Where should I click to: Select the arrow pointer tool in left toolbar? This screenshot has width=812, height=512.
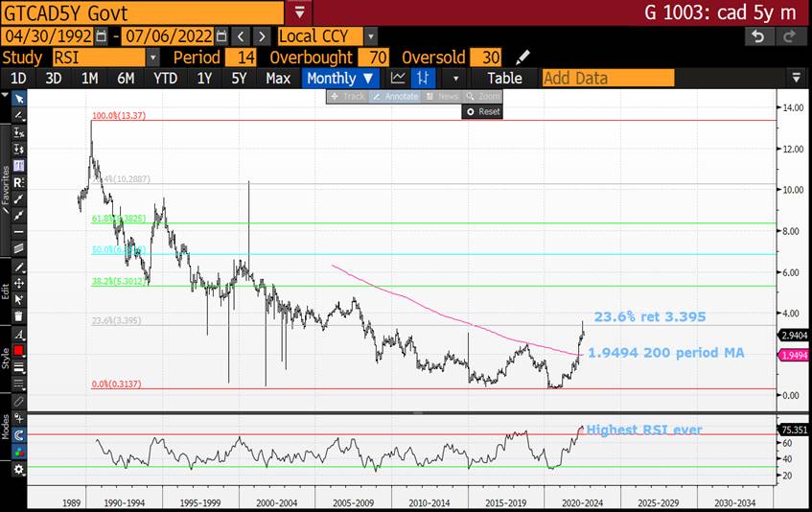(19, 99)
